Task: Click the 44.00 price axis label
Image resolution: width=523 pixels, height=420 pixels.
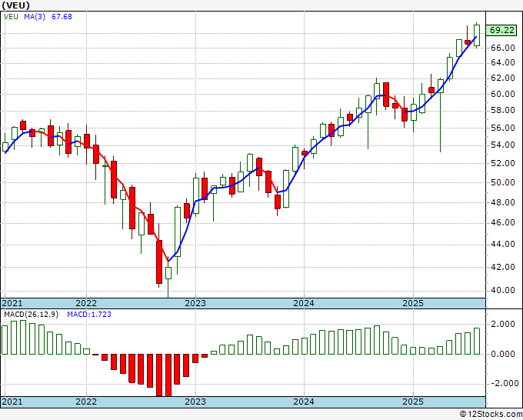Action: [503, 244]
